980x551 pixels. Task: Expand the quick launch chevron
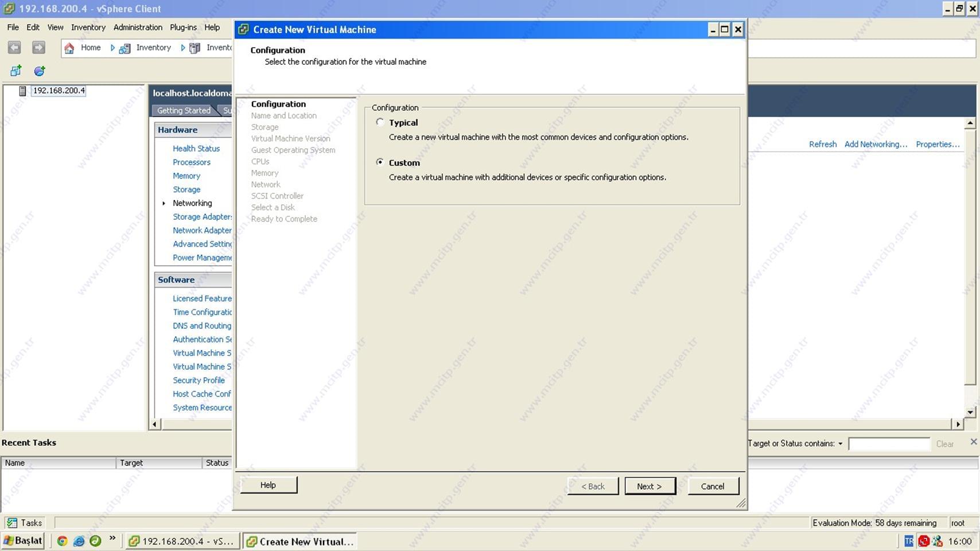click(x=112, y=538)
